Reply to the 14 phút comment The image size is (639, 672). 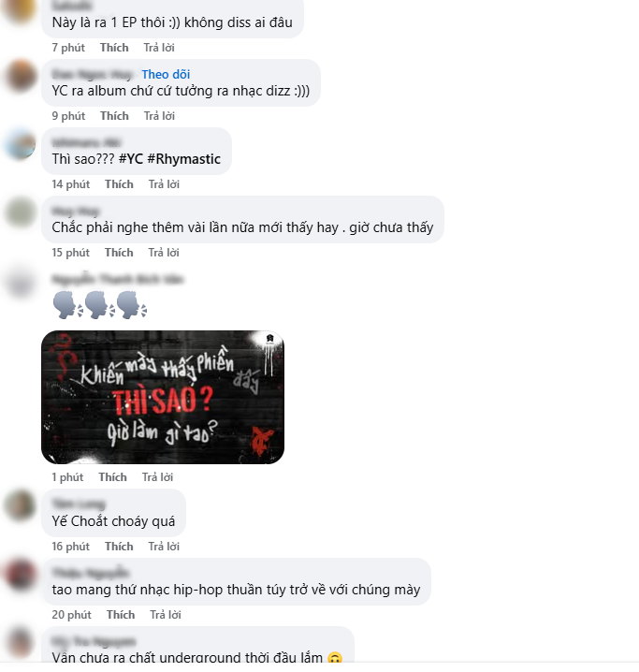point(164,184)
